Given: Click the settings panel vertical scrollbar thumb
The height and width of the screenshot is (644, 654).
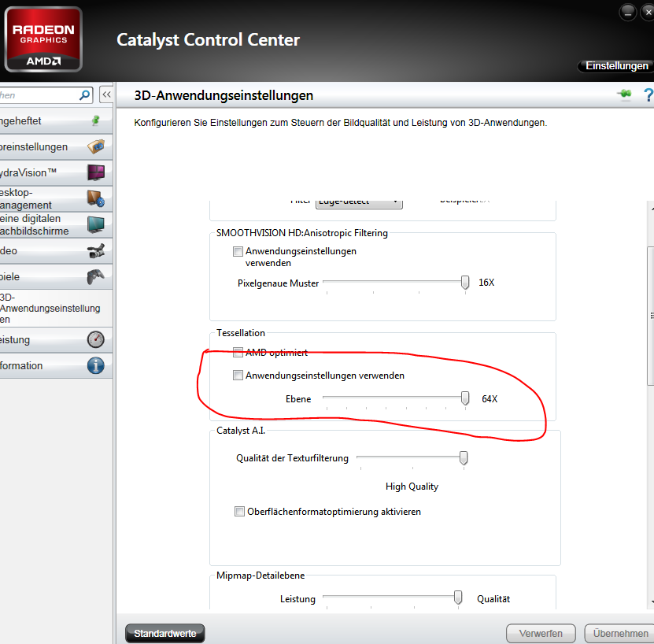Looking at the screenshot, I should coord(651,316).
